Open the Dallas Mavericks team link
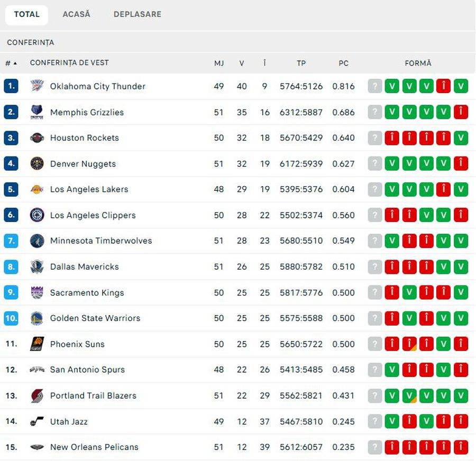The image size is (476, 461). tap(84, 267)
